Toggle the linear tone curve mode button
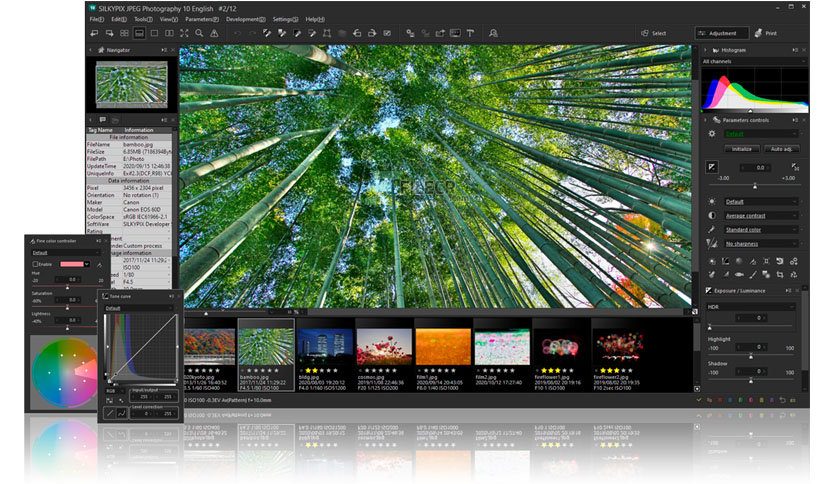Viewport: 836px width, 484px height. click(x=110, y=413)
